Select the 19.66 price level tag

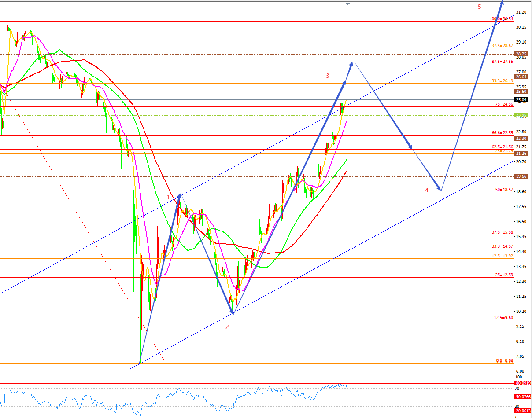(x=521, y=176)
